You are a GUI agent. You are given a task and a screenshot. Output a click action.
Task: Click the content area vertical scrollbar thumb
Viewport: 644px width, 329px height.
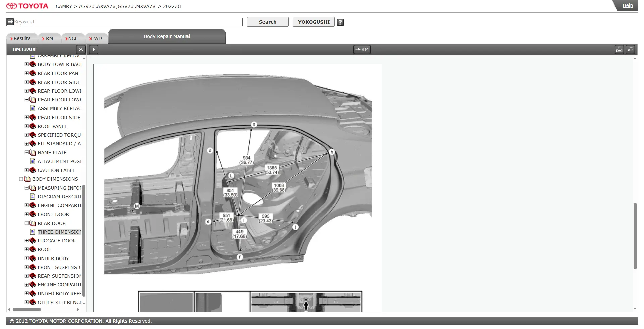635,236
